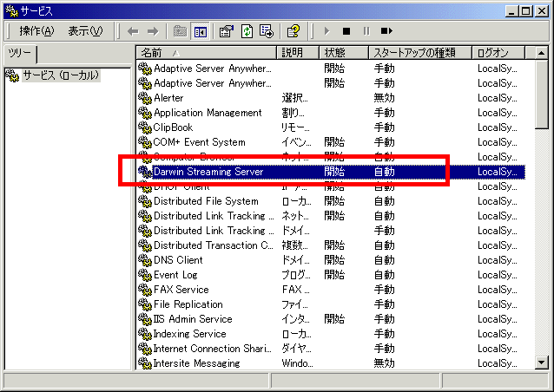Screen dimensions: 554x392
Task: Select サービス (ローカル) tree node
Action: (61, 75)
